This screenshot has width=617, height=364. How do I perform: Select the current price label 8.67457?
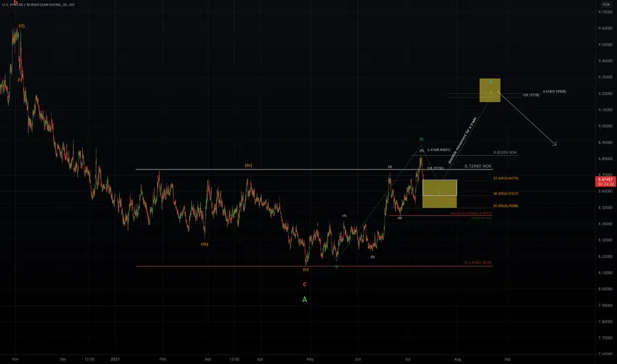(606, 181)
